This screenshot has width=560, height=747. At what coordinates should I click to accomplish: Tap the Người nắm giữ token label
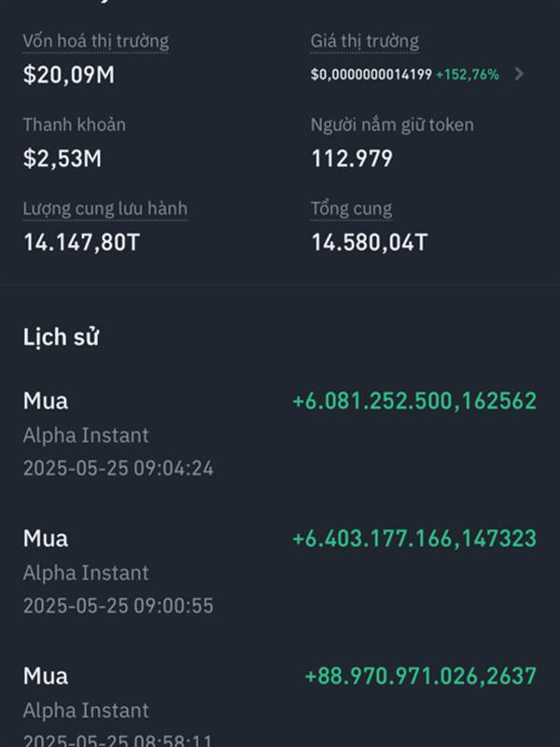(x=392, y=125)
